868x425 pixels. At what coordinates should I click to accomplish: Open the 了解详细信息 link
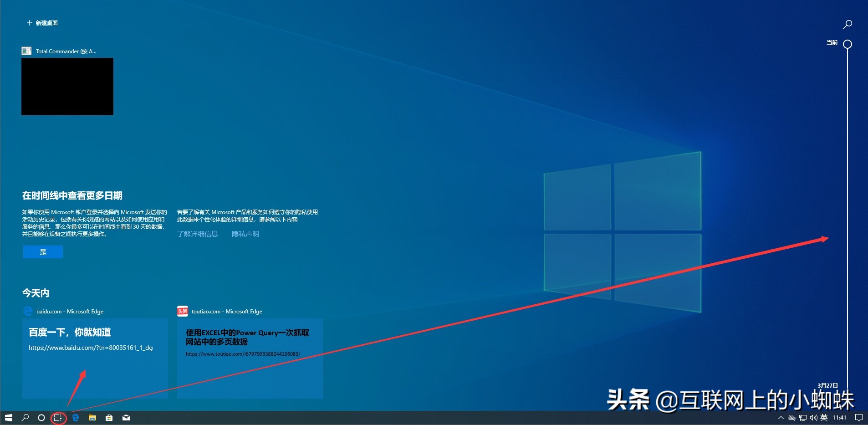198,234
